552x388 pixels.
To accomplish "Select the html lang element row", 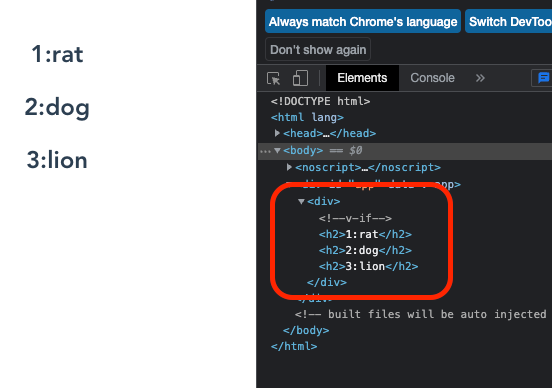I will 307,117.
